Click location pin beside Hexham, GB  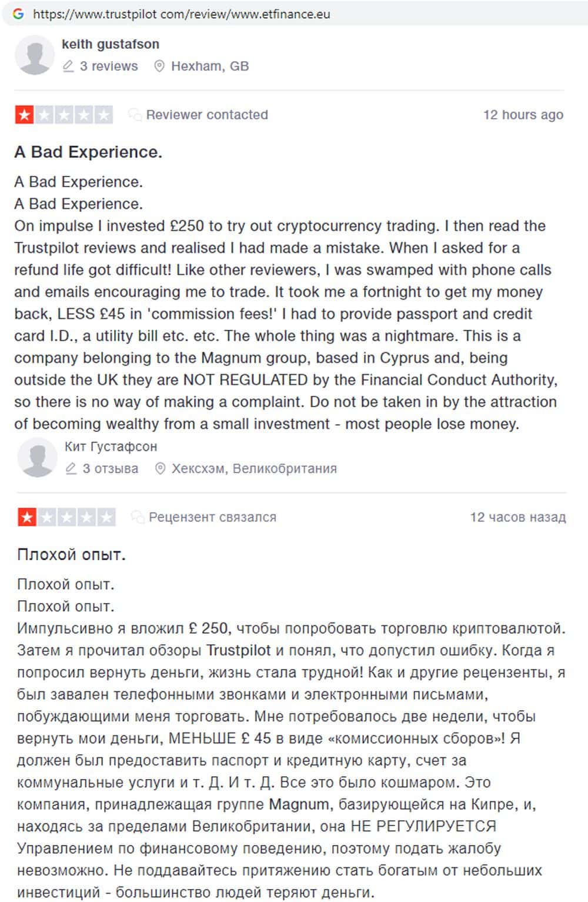click(159, 66)
